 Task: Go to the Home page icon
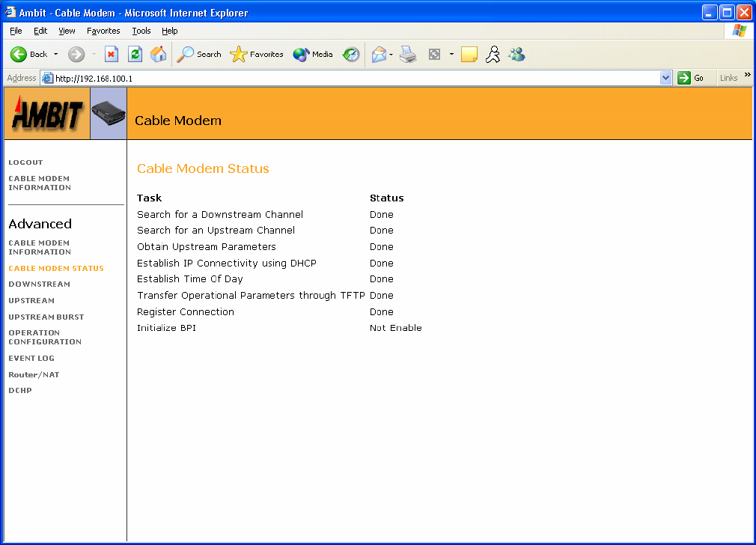pyautogui.click(x=158, y=54)
